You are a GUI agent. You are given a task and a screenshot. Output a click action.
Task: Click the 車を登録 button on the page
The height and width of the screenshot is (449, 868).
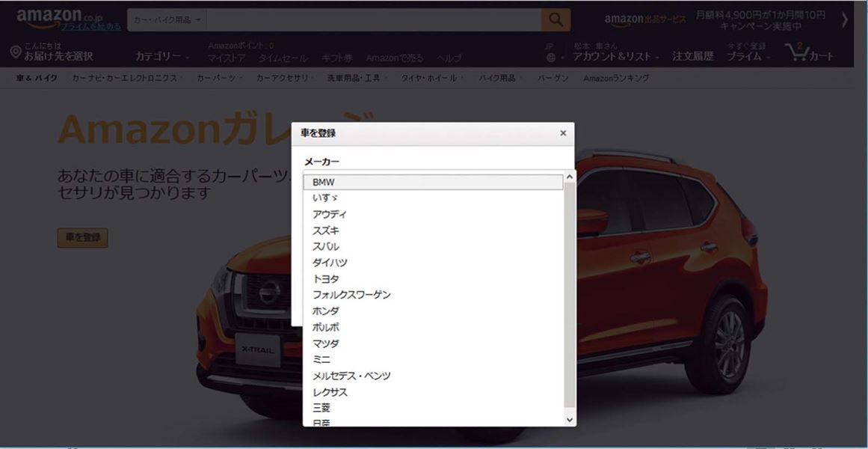pos(82,238)
